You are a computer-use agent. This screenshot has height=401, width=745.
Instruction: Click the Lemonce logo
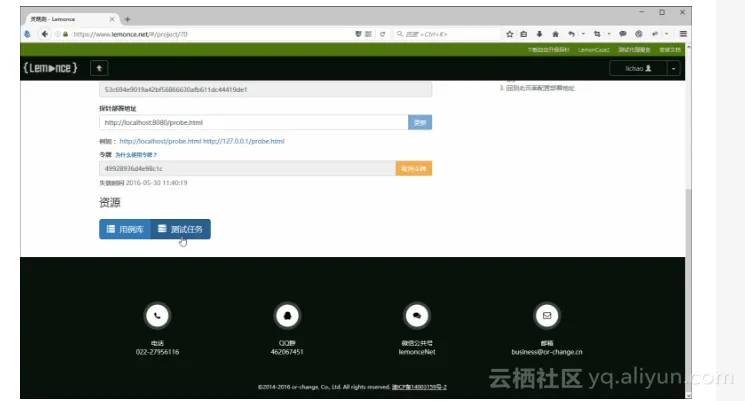50,68
